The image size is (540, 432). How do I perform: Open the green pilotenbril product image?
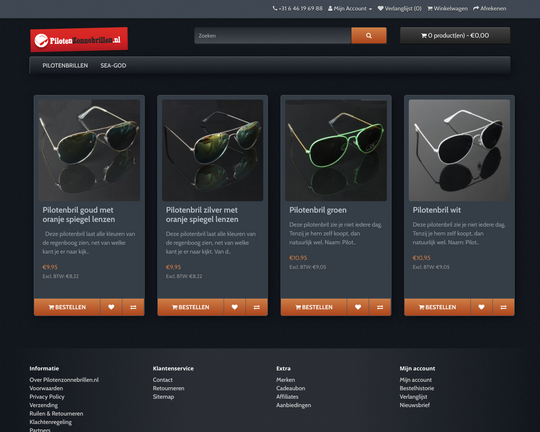336,150
